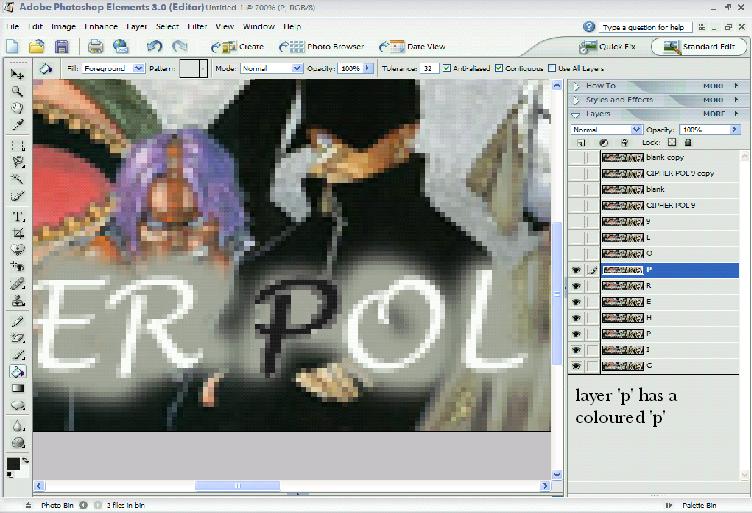Open the Enhance menu
Viewport: 752px width, 513px height.
101,27
